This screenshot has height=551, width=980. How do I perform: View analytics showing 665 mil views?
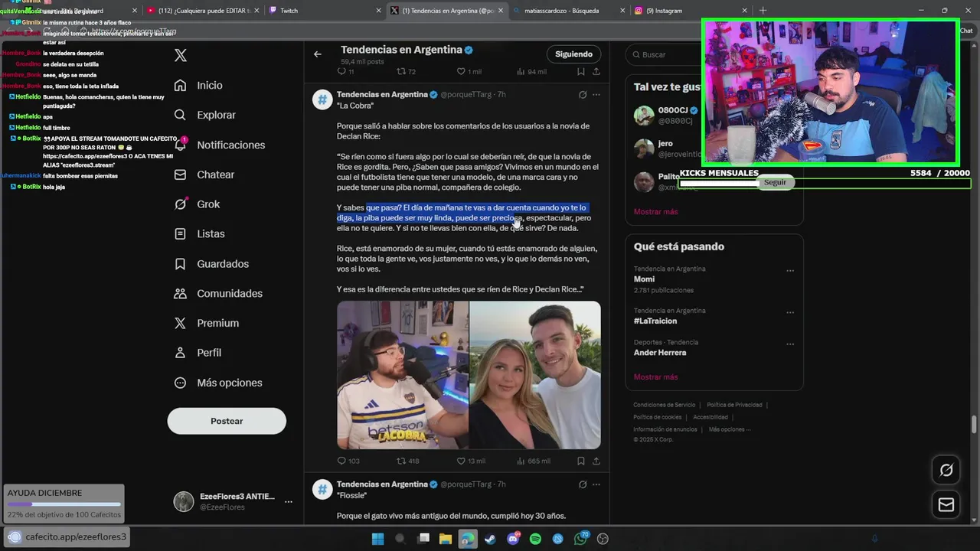point(534,461)
